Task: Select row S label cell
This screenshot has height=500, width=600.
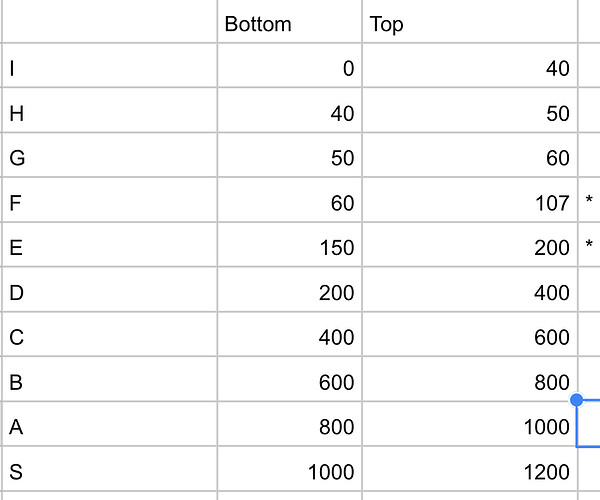Action: pyautogui.click(x=109, y=468)
